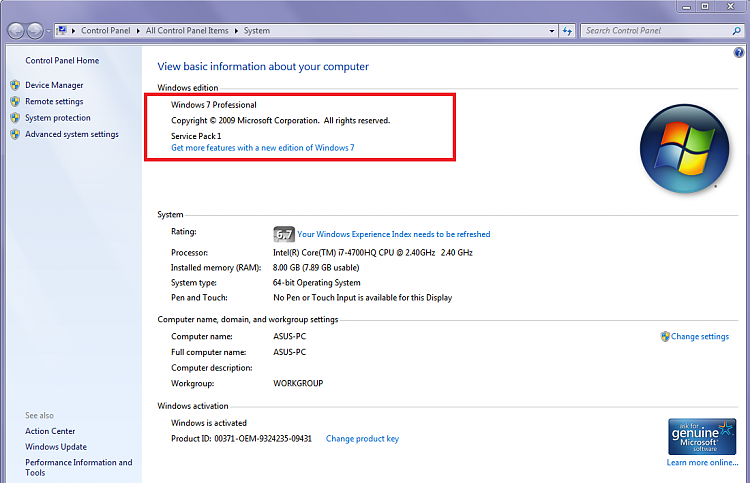The width and height of the screenshot is (750, 483).
Task: Click shield icon next to Remote settings
Action: [15, 101]
